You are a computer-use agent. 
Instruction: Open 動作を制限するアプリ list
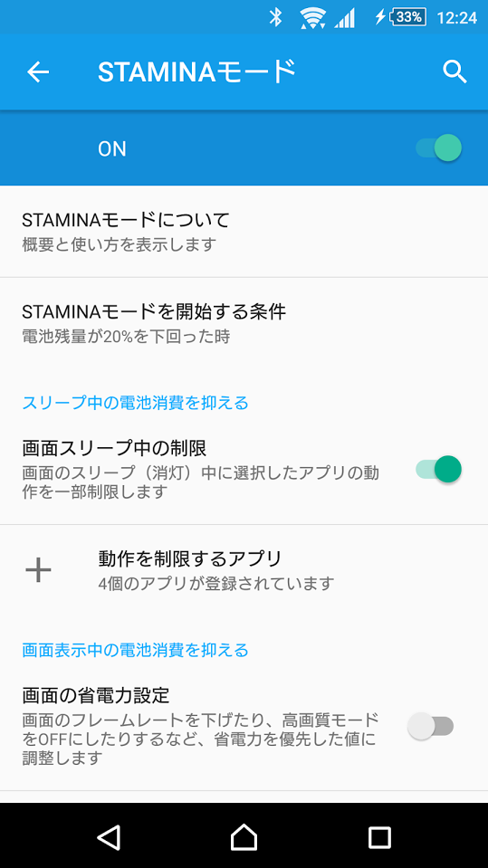tap(244, 570)
